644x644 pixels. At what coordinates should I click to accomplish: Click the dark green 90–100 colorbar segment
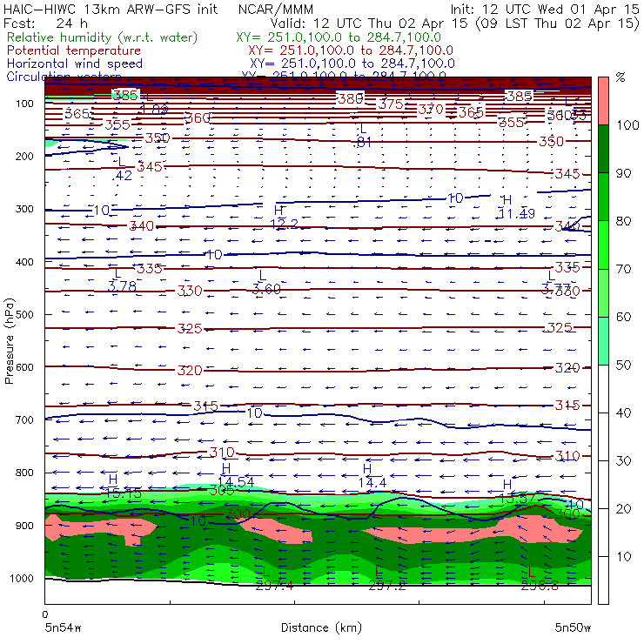coord(603,149)
